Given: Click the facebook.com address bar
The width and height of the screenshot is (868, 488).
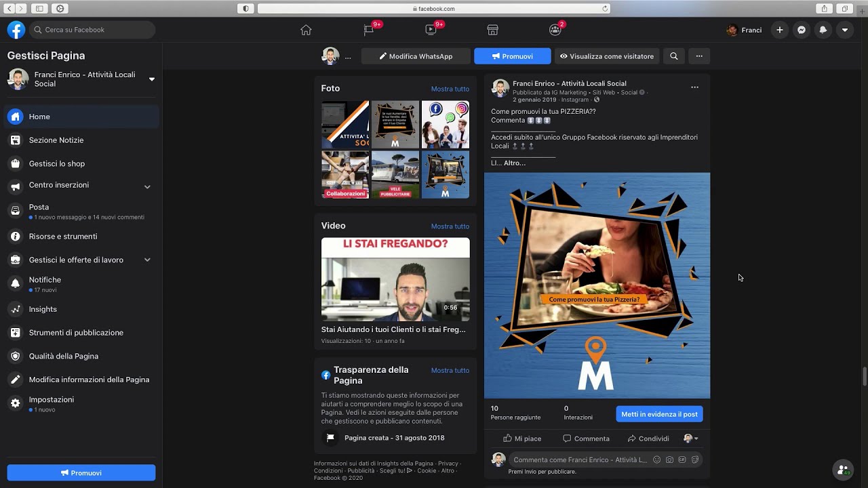Looking at the screenshot, I should tap(434, 9).
